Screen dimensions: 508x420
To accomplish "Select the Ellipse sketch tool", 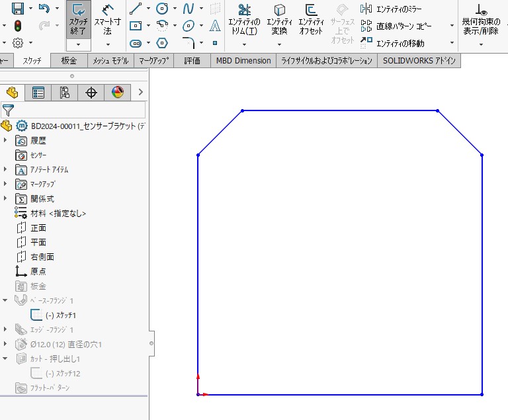I will tap(189, 26).
